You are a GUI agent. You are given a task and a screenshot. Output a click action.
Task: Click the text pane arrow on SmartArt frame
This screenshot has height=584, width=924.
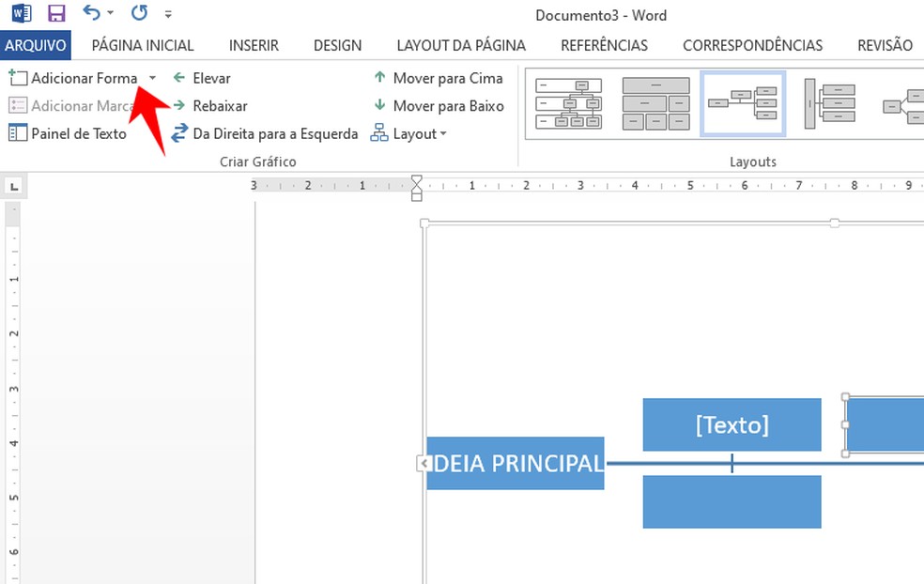point(423,463)
